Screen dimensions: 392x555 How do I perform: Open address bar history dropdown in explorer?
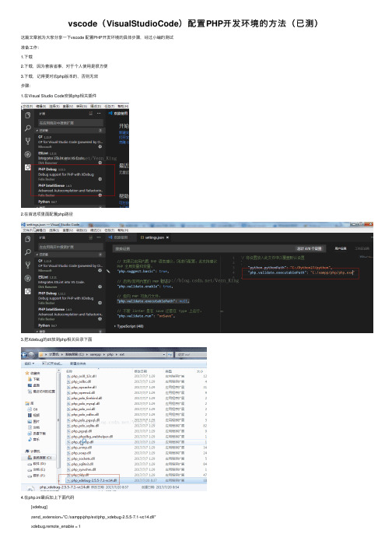164,354
